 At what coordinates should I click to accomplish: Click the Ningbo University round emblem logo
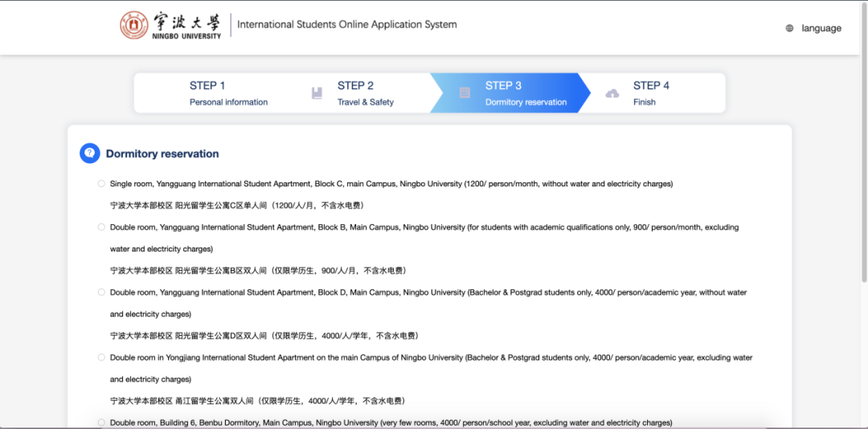click(x=134, y=25)
